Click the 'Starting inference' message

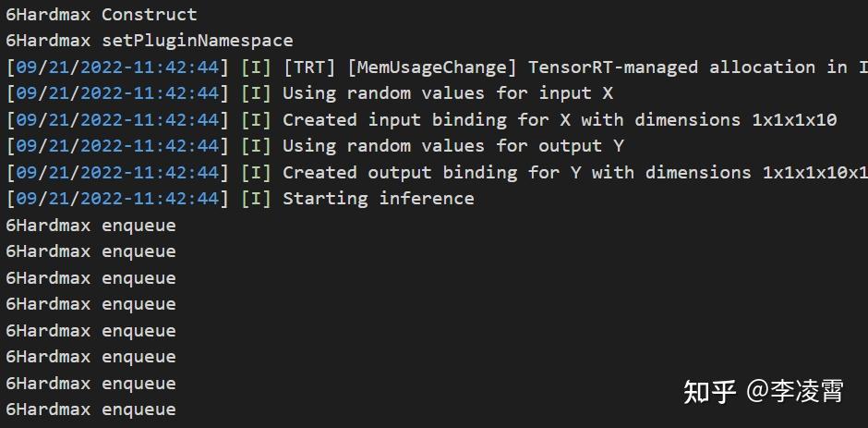click(x=378, y=199)
